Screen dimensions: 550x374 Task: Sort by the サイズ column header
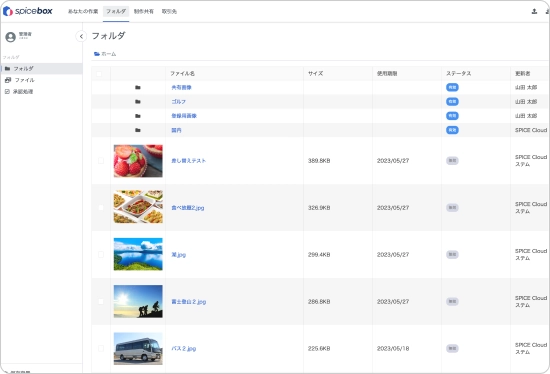coord(315,73)
